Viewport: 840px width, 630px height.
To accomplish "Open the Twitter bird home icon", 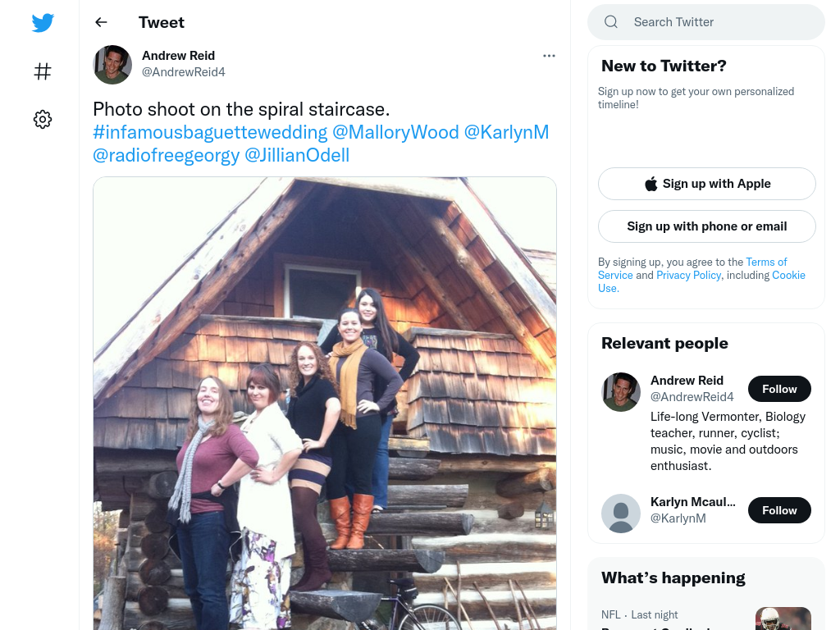I will point(43,22).
